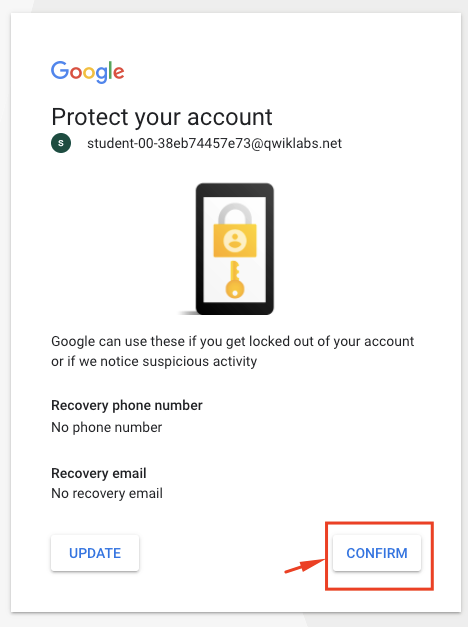The width and height of the screenshot is (468, 627).
Task: Select the UPDATE button
Action: click(x=95, y=553)
